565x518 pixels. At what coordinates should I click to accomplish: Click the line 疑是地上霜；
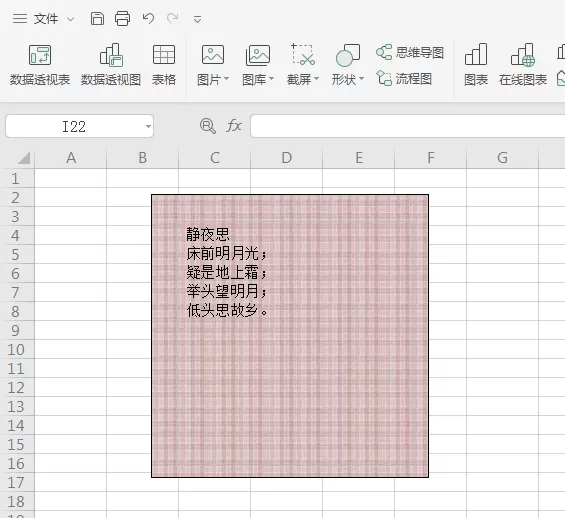(227, 272)
